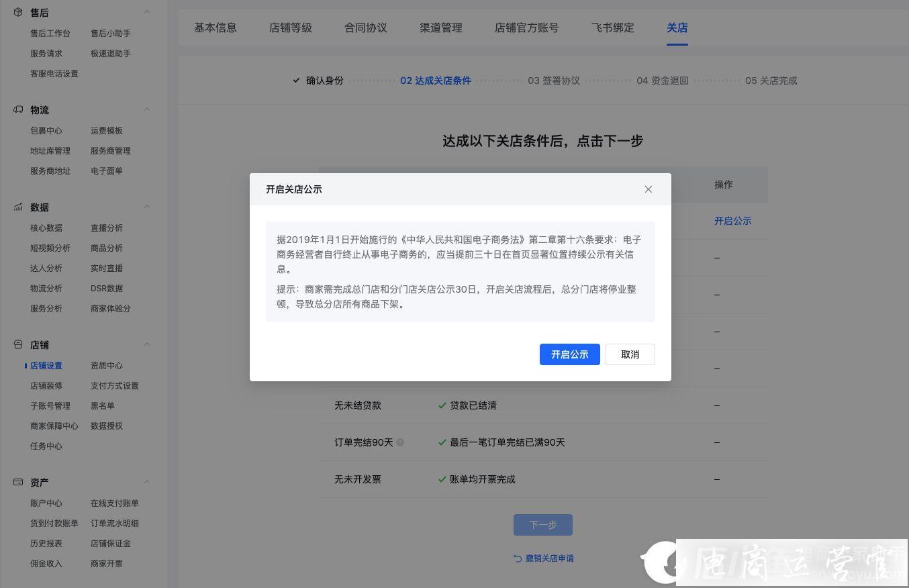Collapse the 店铺 menu section
Viewport: 909px width, 588px height.
(x=147, y=344)
